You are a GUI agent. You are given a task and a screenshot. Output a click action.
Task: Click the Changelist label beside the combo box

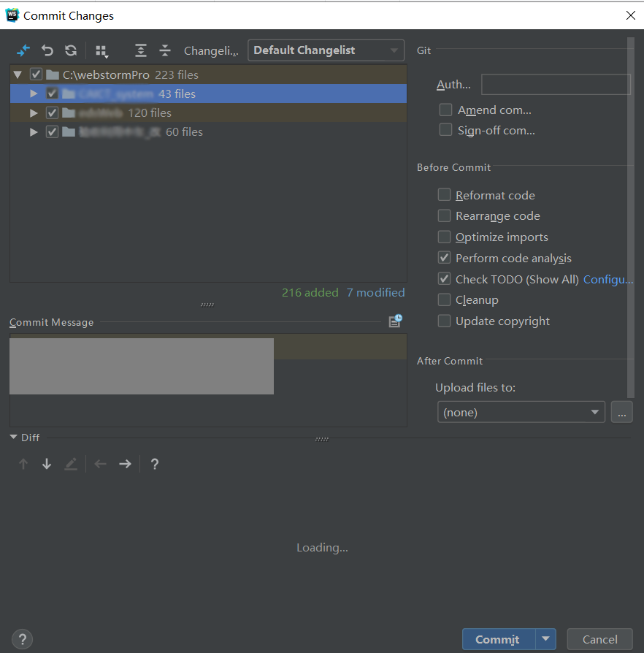point(211,51)
